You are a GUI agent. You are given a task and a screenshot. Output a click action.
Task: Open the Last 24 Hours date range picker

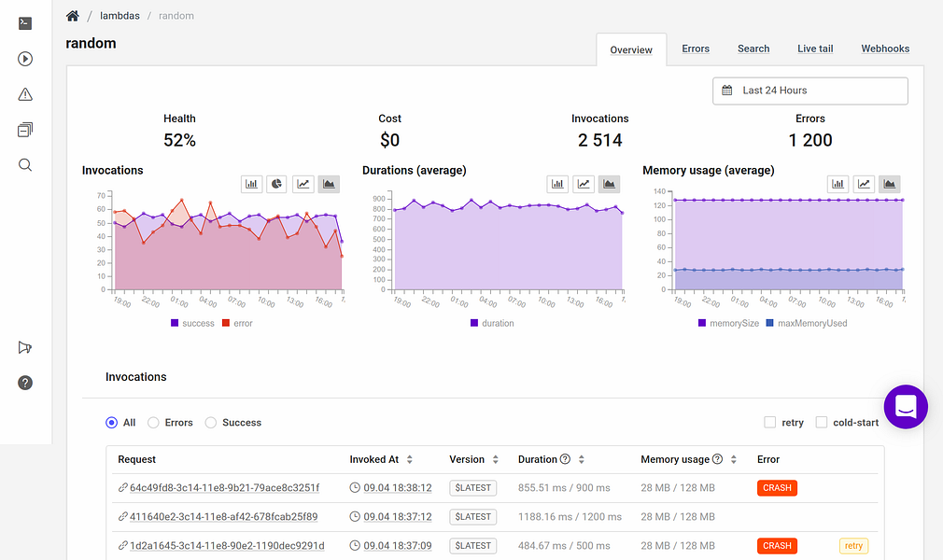[x=809, y=91]
